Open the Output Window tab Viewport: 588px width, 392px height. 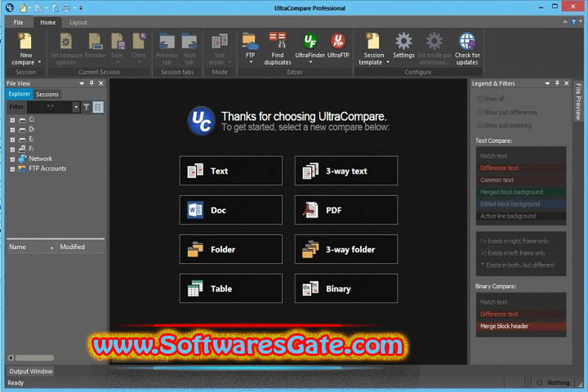click(x=31, y=372)
